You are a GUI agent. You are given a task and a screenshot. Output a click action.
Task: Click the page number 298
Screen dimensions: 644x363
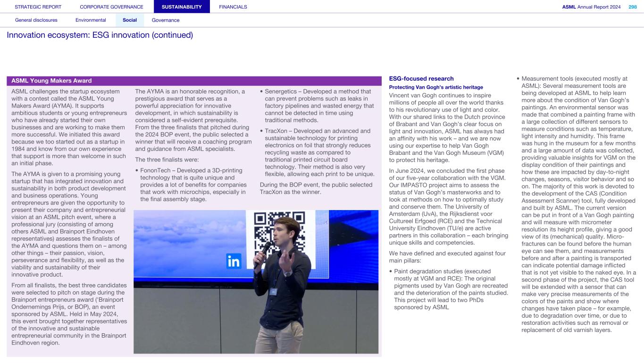632,7
